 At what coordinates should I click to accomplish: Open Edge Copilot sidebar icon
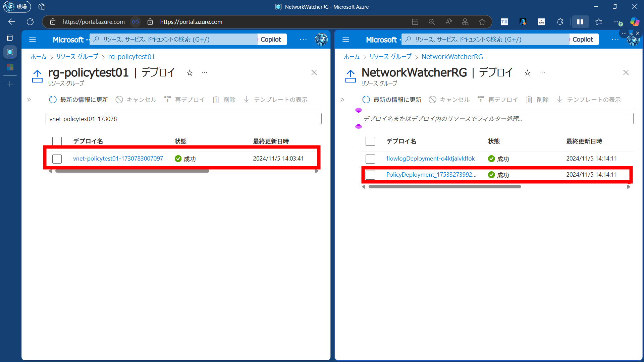click(x=634, y=22)
